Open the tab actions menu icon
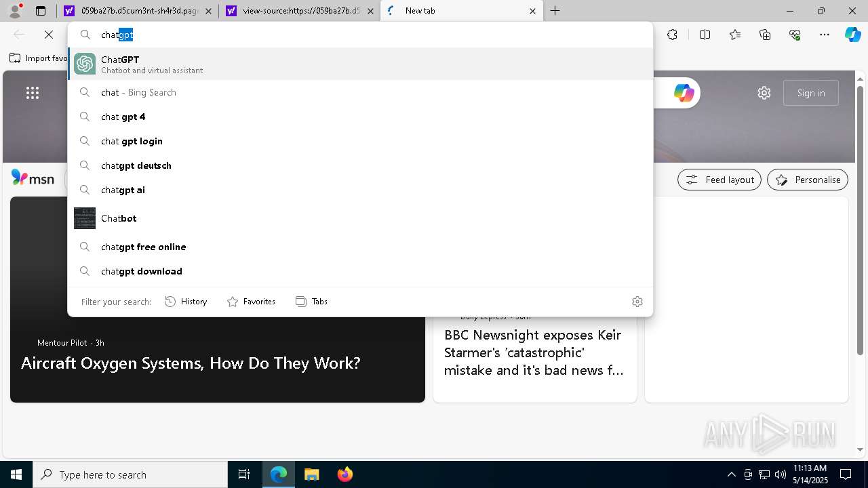This screenshot has width=868, height=488. tap(41, 11)
